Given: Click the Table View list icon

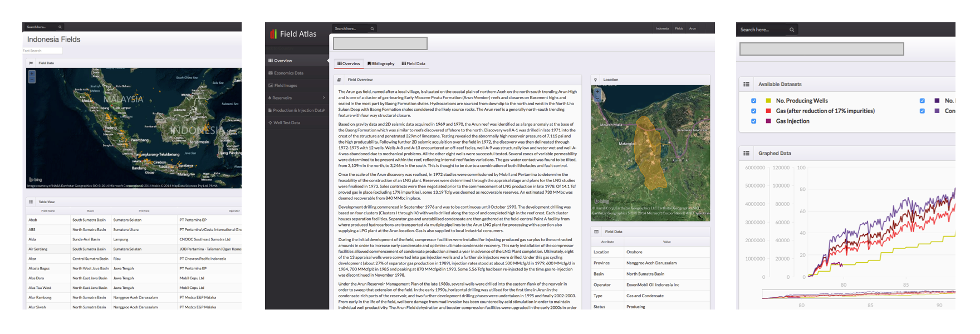Looking at the screenshot, I should (31, 202).
